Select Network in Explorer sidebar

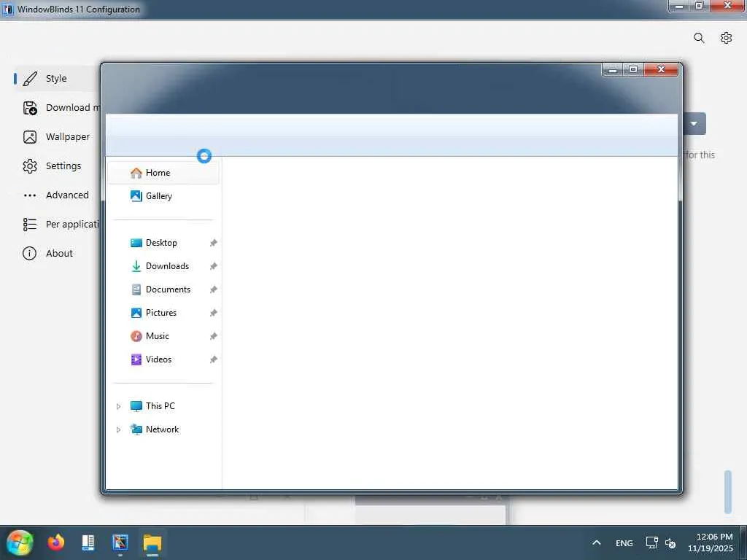(163, 429)
